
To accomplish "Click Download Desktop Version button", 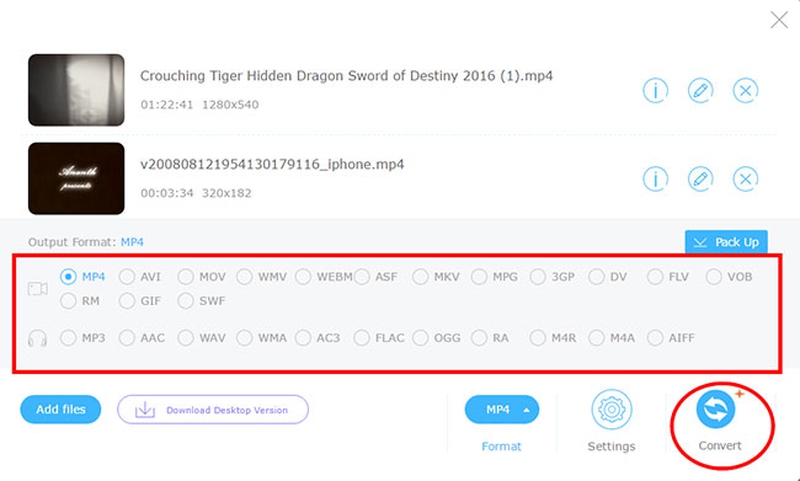I will tap(213, 410).
